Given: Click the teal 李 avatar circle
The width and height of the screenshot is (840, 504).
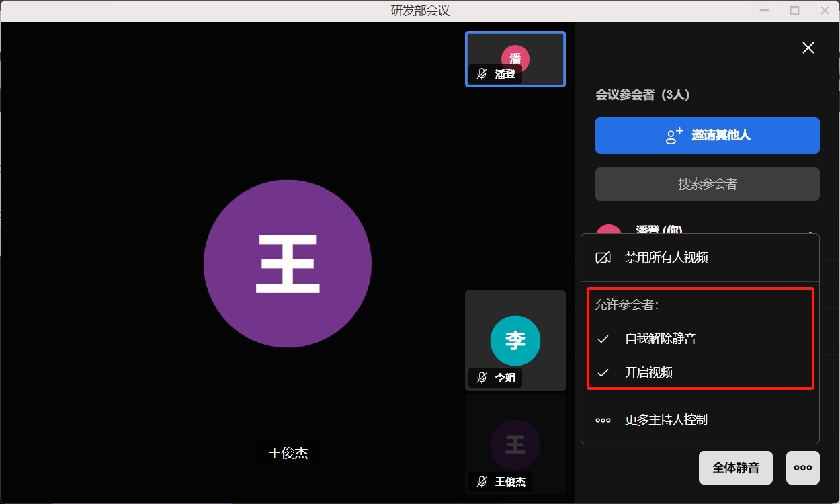Looking at the screenshot, I should pos(515,340).
